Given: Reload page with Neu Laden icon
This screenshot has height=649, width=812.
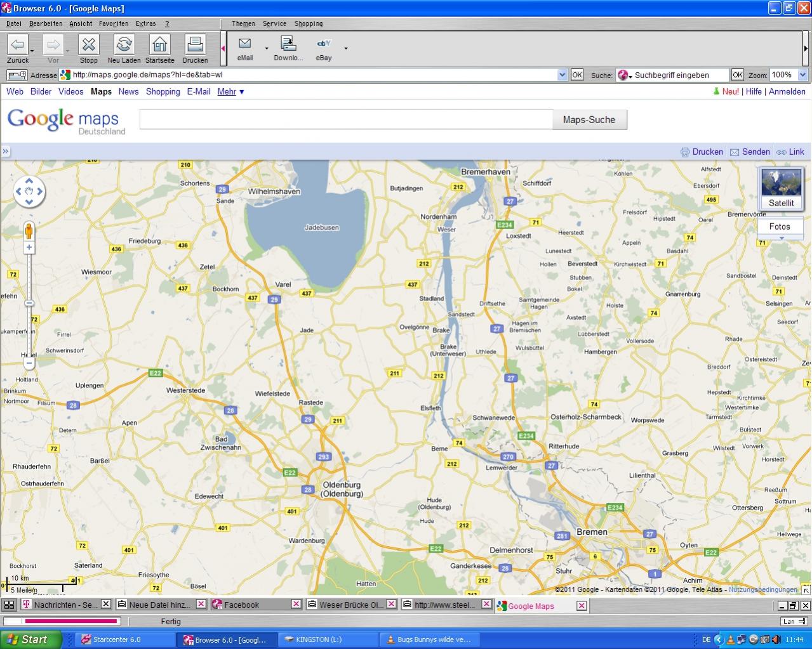Looking at the screenshot, I should (124, 44).
